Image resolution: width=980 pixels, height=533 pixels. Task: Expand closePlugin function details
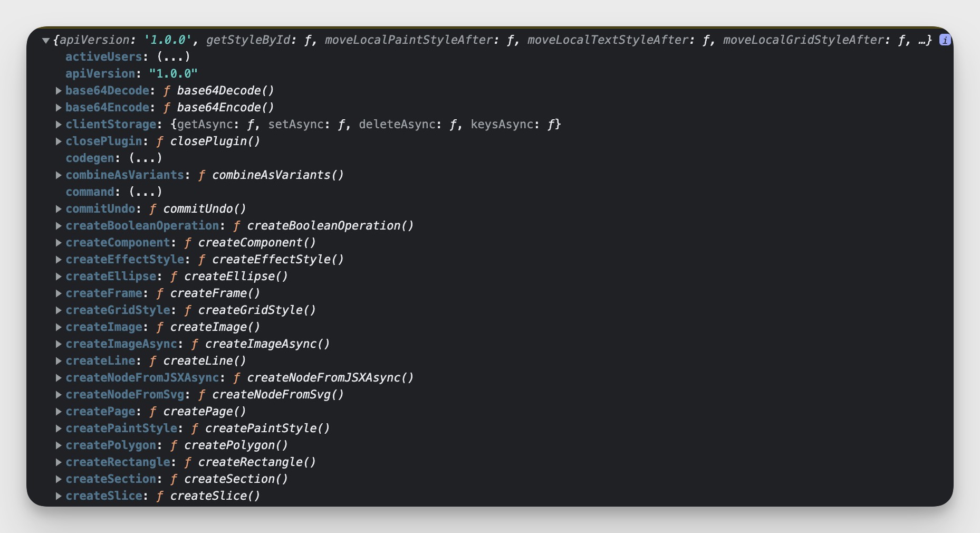[59, 141]
